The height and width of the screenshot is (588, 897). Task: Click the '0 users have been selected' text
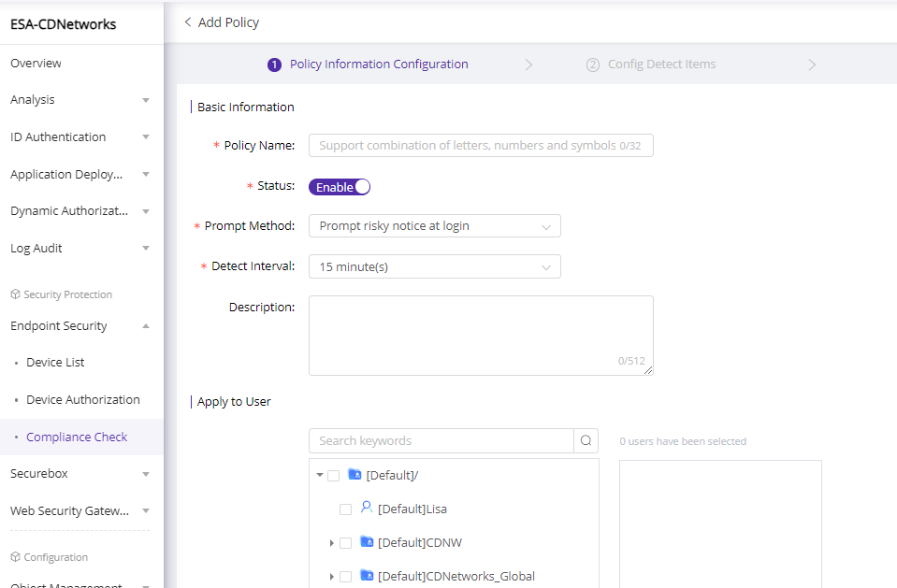pos(683,441)
